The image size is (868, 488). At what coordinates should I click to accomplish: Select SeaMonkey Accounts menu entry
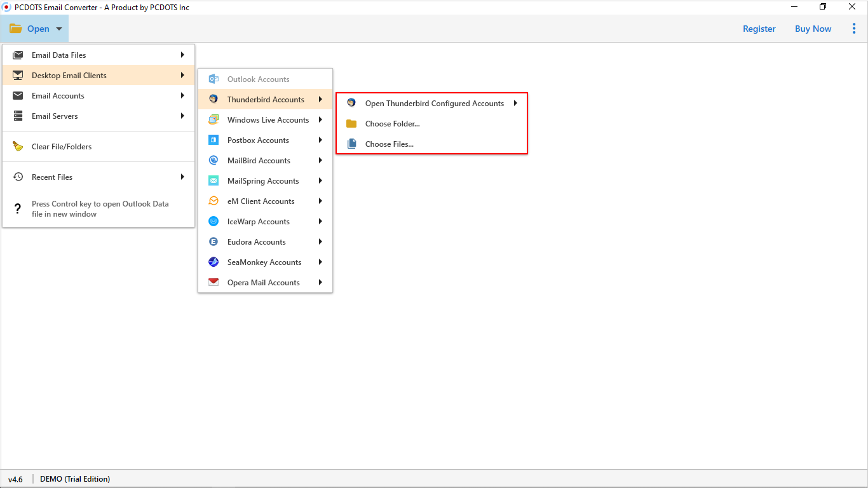266,262
